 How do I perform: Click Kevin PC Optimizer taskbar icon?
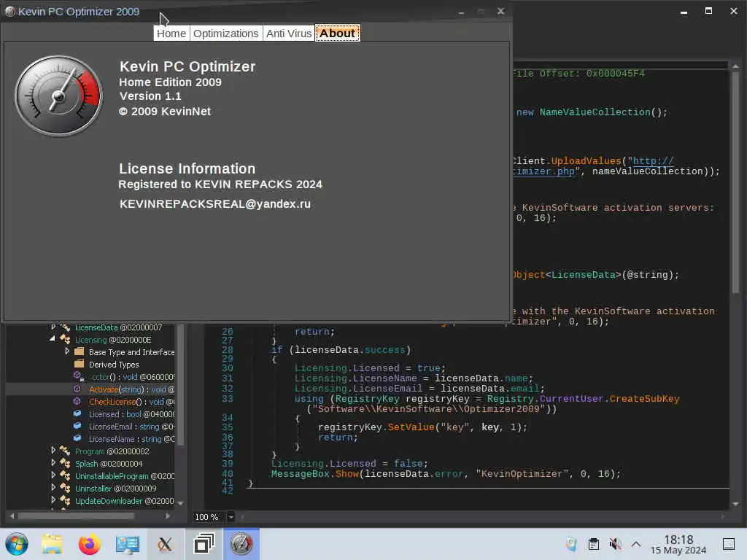click(x=241, y=544)
